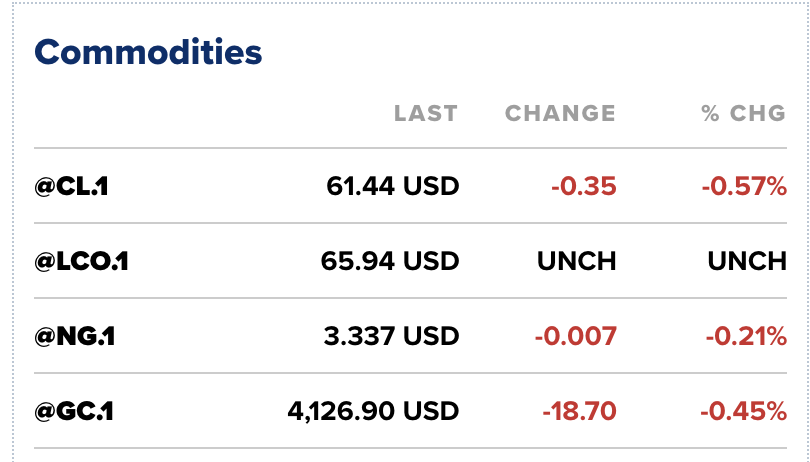Screen dimensions: 810x462
Task: Click the 3.337 USD last price
Action: (391, 336)
